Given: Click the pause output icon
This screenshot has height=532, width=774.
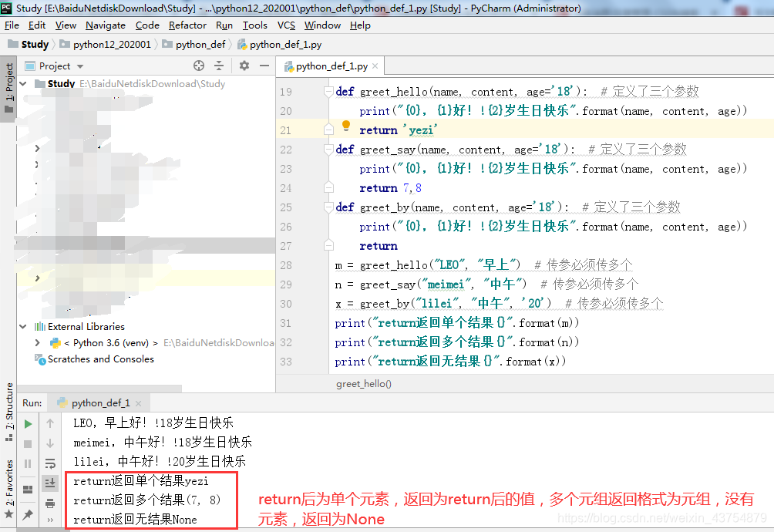Looking at the screenshot, I should (28, 463).
